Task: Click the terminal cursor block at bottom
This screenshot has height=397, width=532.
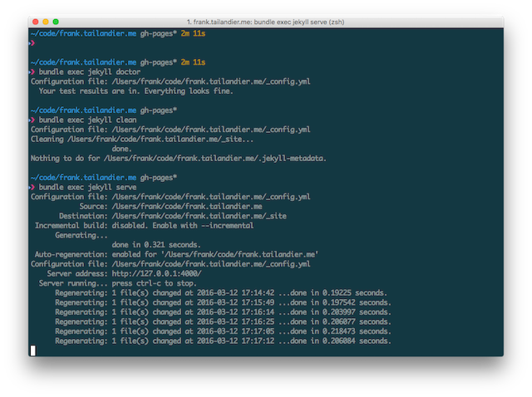Action: point(33,350)
